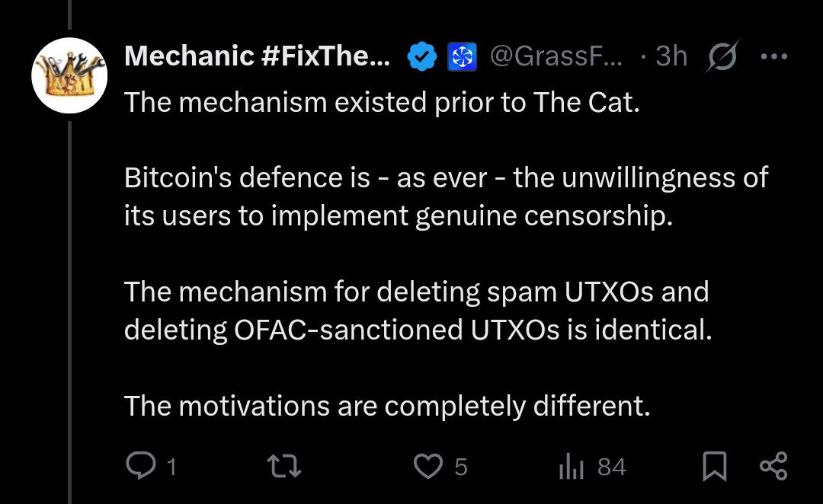Click the display name "Mechanic #FixThe..."
The width and height of the screenshot is (823, 504).
pos(257,56)
